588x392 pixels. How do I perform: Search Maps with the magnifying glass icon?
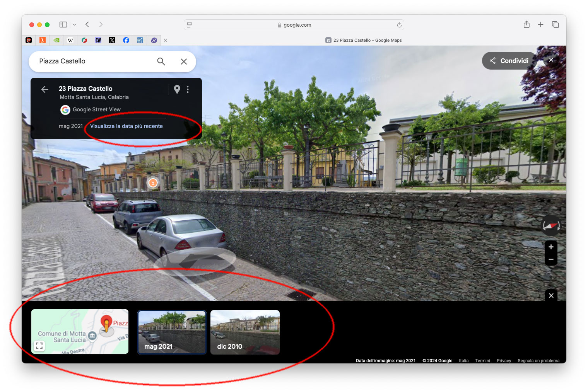pyautogui.click(x=161, y=61)
